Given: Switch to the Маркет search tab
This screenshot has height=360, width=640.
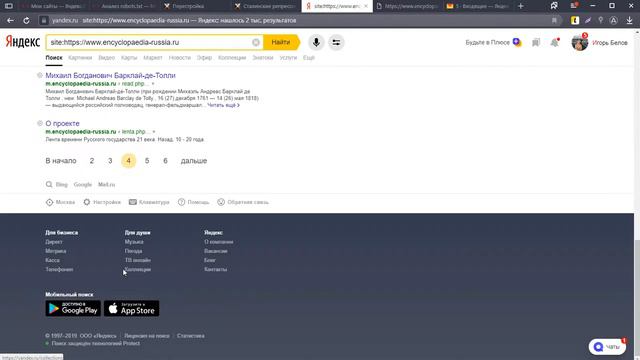Looking at the screenshot, I should pyautogui.click(x=153, y=58).
